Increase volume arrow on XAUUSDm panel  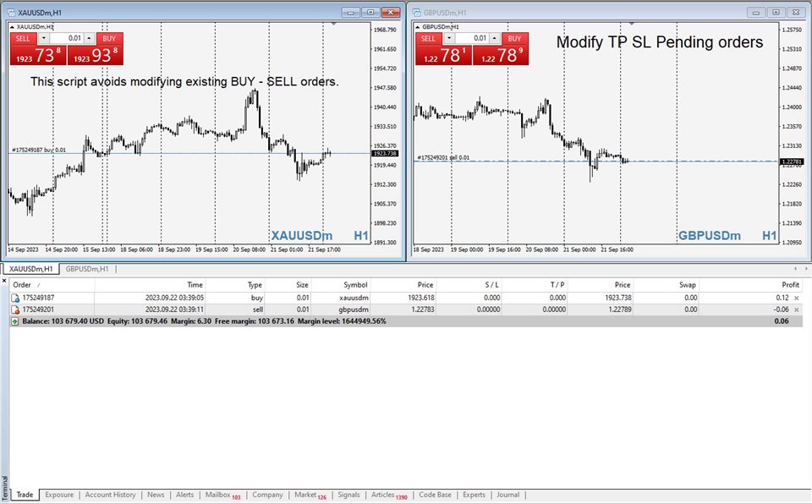pos(89,38)
